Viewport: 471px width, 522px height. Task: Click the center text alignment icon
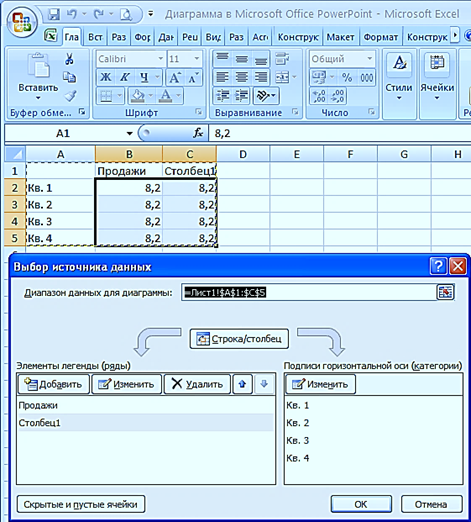[x=241, y=77]
